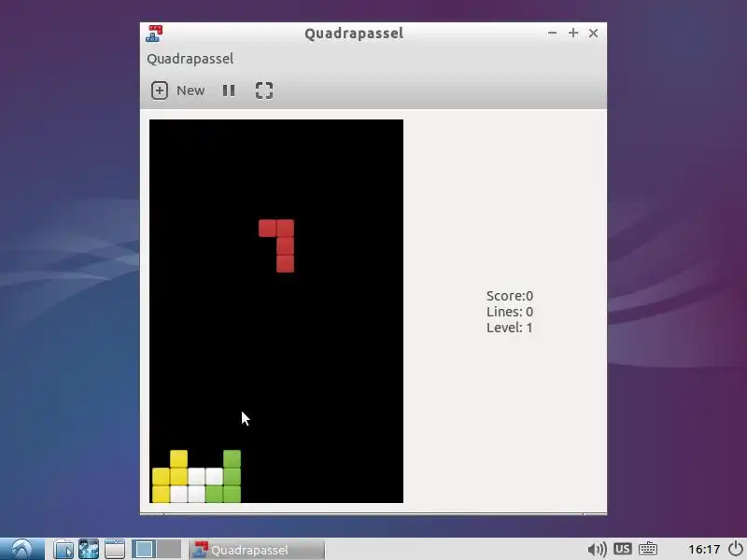
Task: Close the Quadrapassel window
Action: [593, 33]
